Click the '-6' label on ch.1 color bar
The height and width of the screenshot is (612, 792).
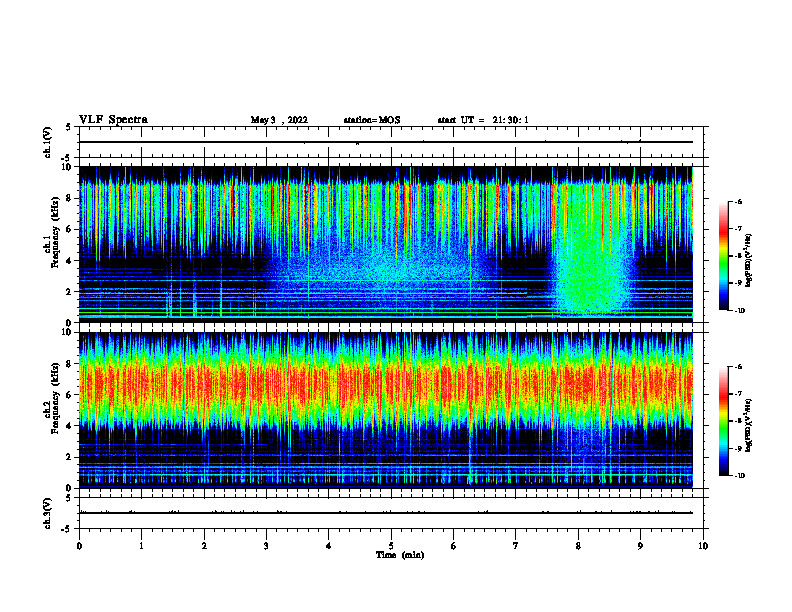pos(738,201)
